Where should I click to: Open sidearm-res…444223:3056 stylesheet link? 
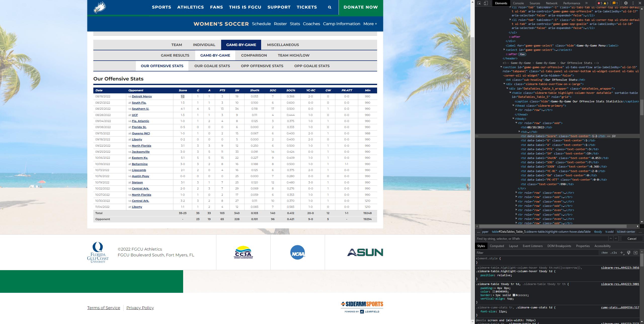click(x=620, y=268)
